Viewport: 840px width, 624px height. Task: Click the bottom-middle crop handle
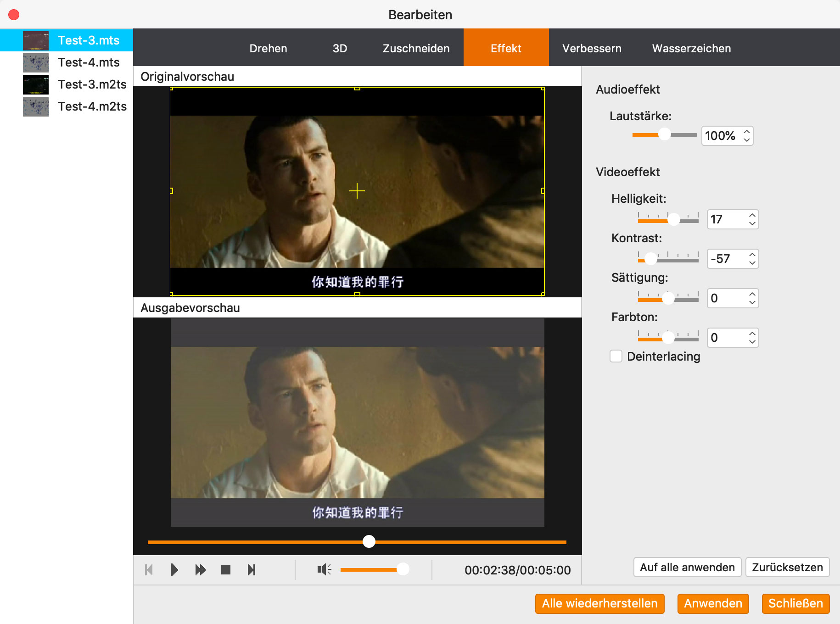coord(357,294)
